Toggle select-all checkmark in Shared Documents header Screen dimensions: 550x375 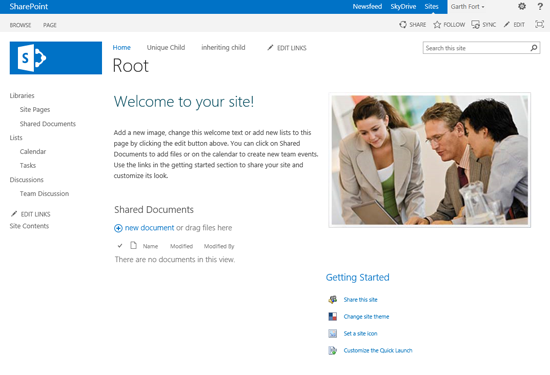pos(120,246)
